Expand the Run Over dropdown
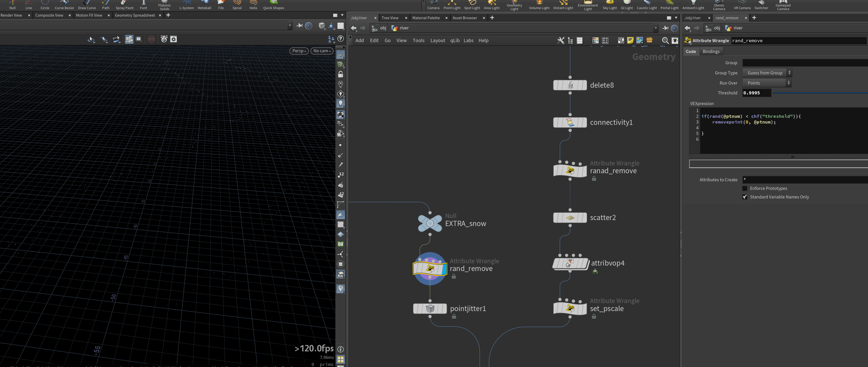Viewport: 868px width, 367px height. tap(767, 83)
